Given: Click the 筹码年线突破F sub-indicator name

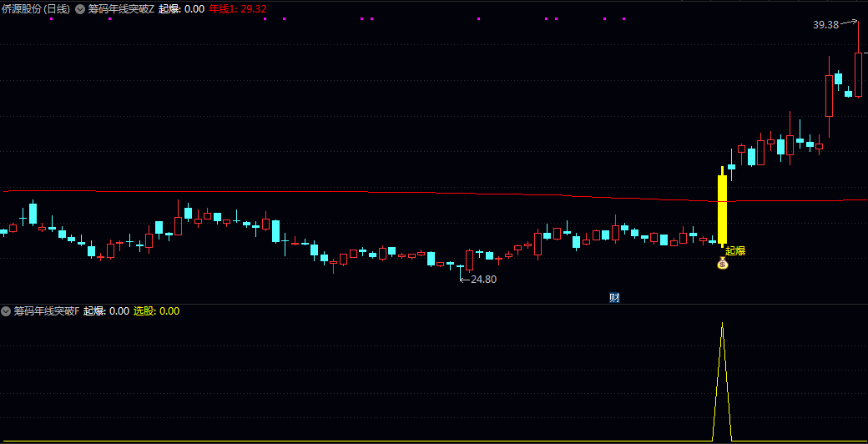Looking at the screenshot, I should click(47, 311).
